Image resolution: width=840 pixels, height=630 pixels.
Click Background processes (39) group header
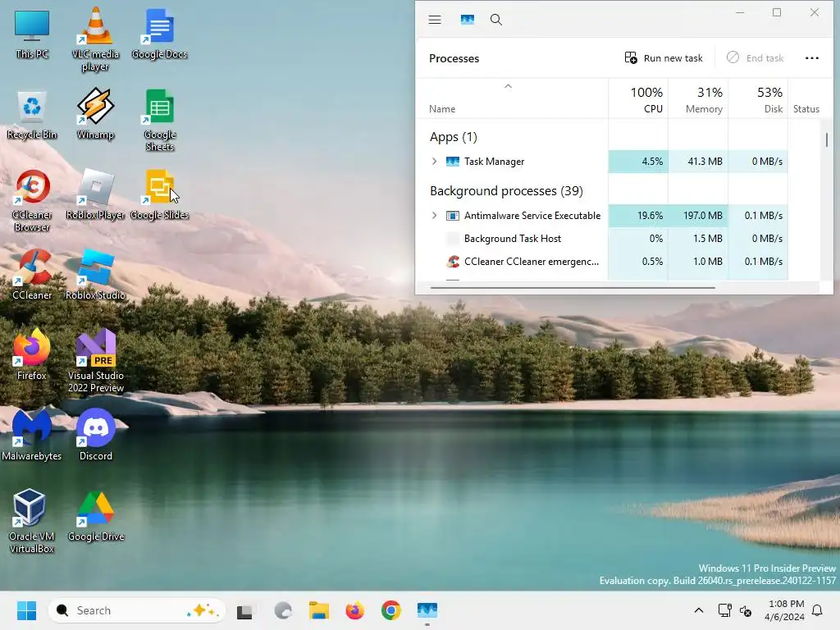tap(506, 190)
